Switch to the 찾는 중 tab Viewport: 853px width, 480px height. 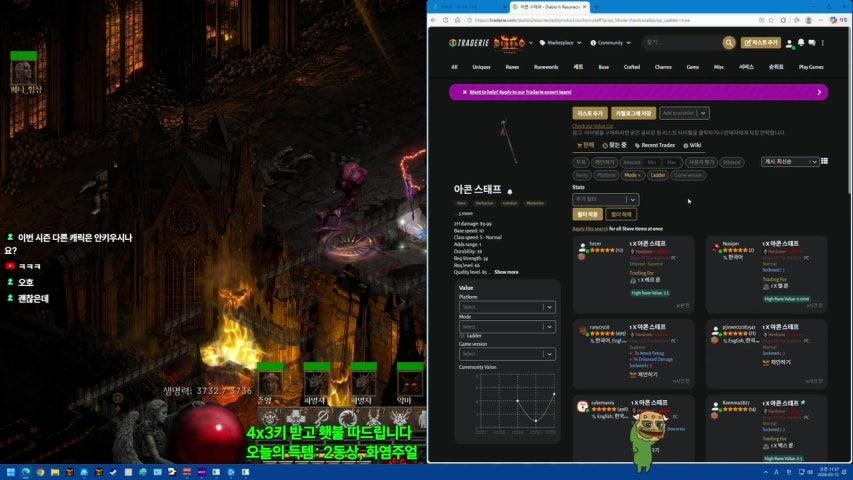[x=614, y=145]
